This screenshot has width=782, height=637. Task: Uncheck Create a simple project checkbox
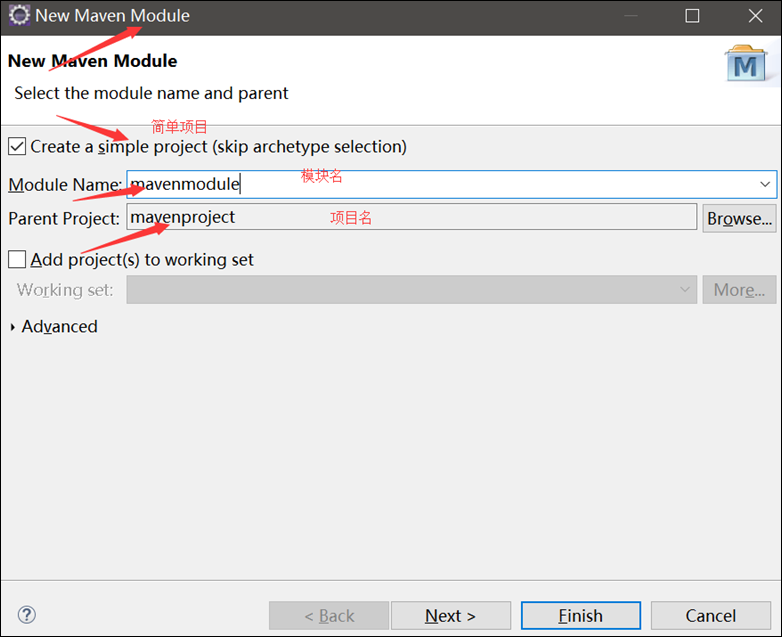coord(17,147)
